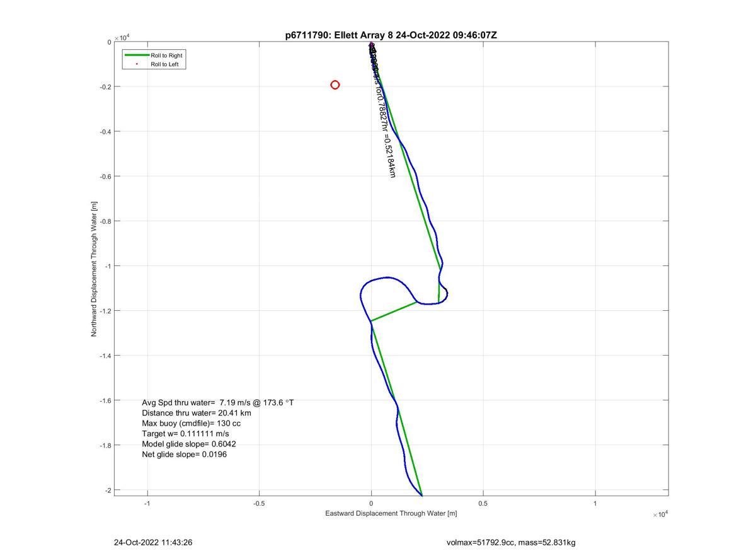Click the track endpoint at plot bottom
756x558 pixels.
pyautogui.click(x=421, y=495)
